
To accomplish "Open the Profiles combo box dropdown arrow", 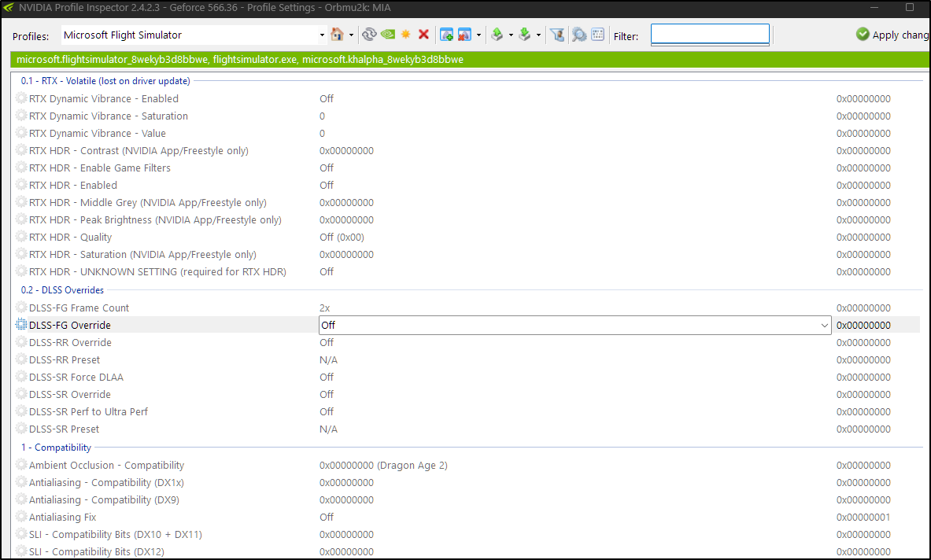I will pos(322,35).
